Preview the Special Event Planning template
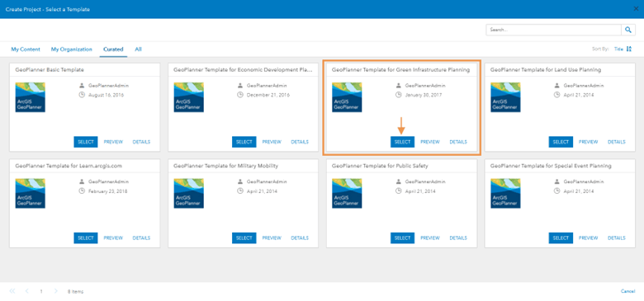Screen dimensions: 644x301 pyautogui.click(x=589, y=238)
